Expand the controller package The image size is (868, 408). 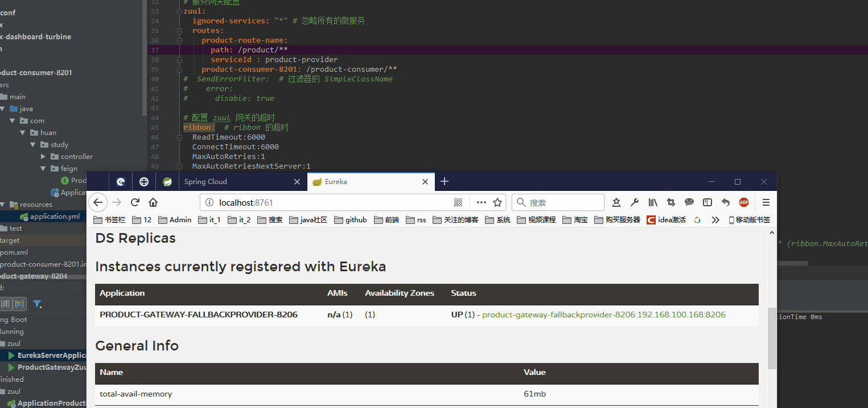(x=43, y=157)
